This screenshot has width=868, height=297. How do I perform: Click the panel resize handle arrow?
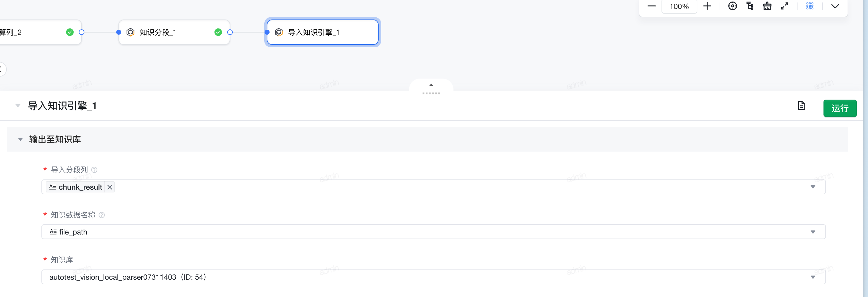point(431,85)
